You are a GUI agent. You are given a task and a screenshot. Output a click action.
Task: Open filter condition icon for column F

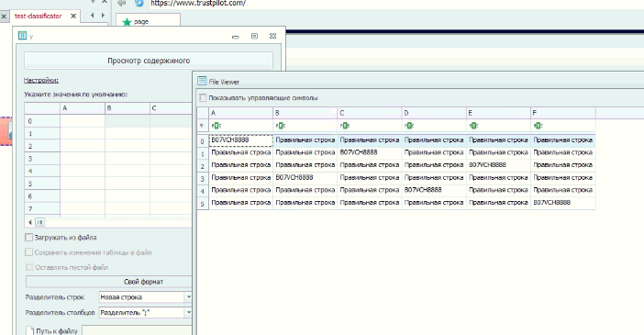pos(539,126)
